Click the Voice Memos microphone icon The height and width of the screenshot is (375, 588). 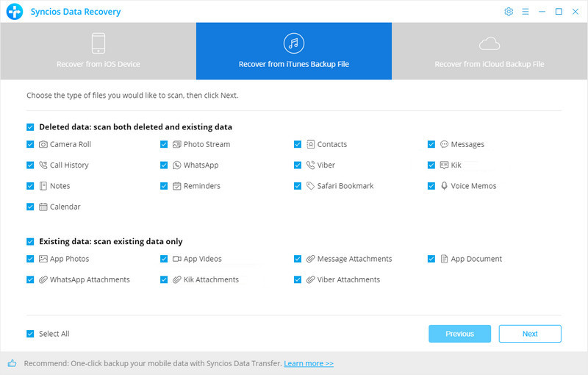(x=444, y=186)
